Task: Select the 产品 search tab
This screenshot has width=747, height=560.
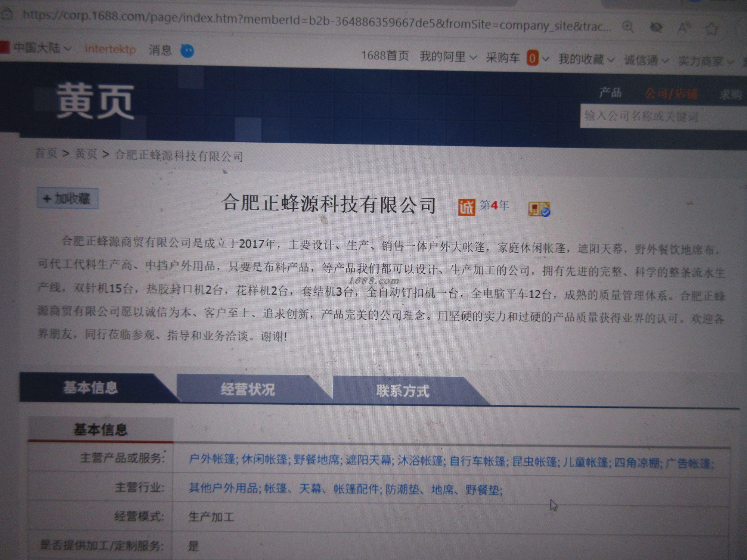Action: coord(610,92)
